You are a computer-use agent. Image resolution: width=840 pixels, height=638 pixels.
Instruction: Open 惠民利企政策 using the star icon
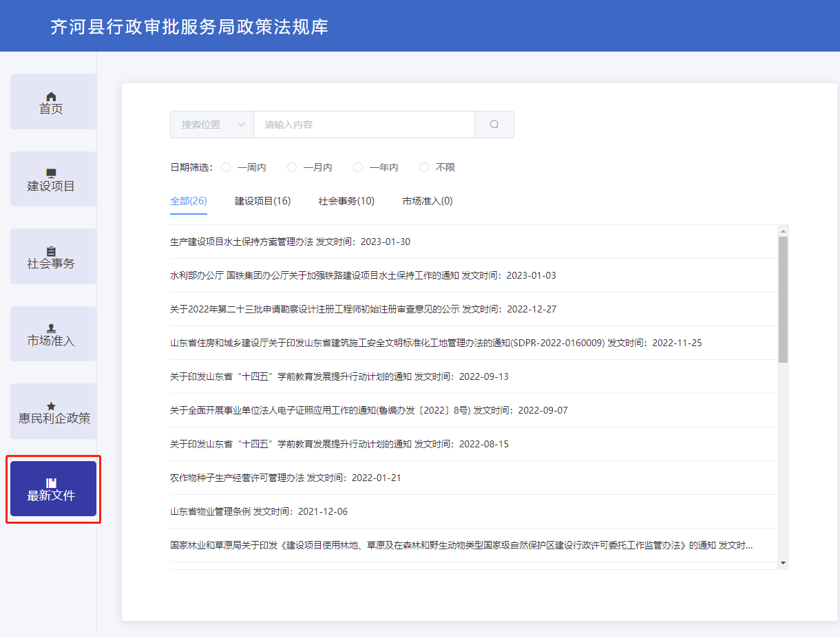(x=51, y=406)
